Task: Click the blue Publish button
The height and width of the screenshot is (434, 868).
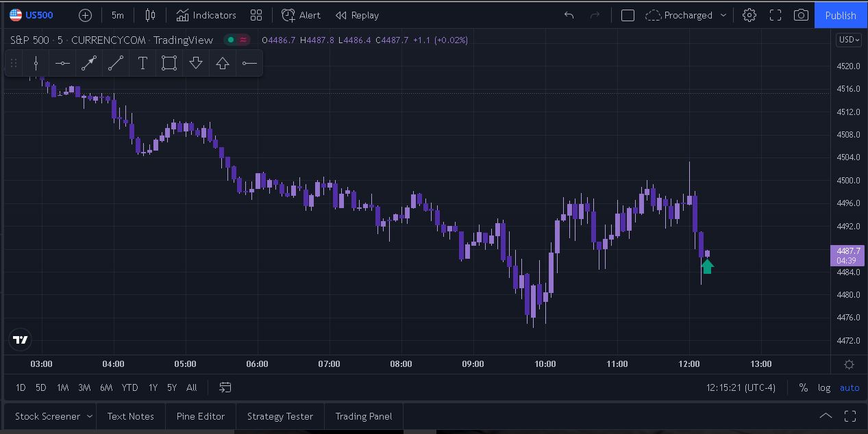Action: pyautogui.click(x=841, y=15)
